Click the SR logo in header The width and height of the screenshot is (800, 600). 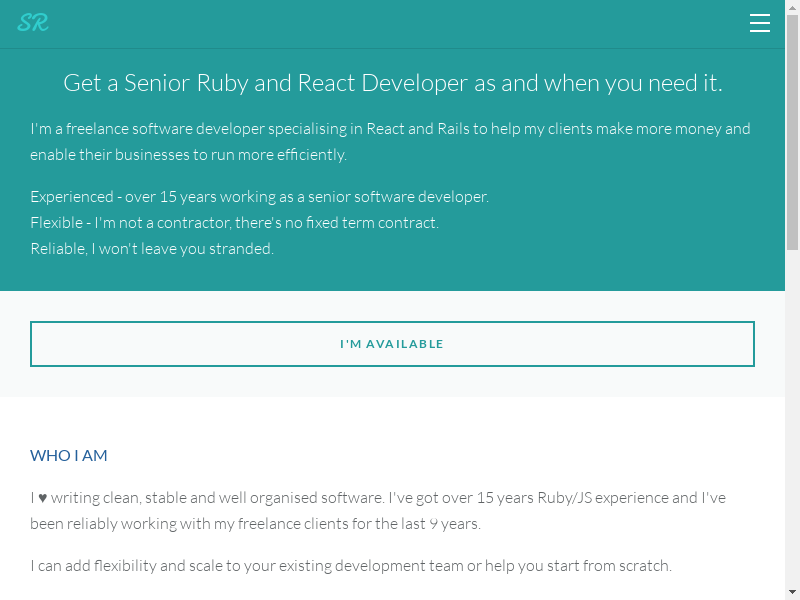pos(33,23)
